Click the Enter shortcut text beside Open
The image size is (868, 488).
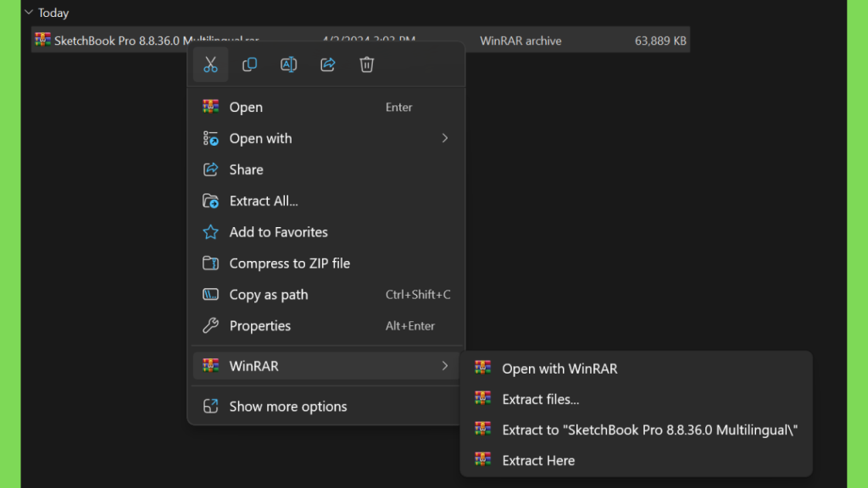coord(398,107)
